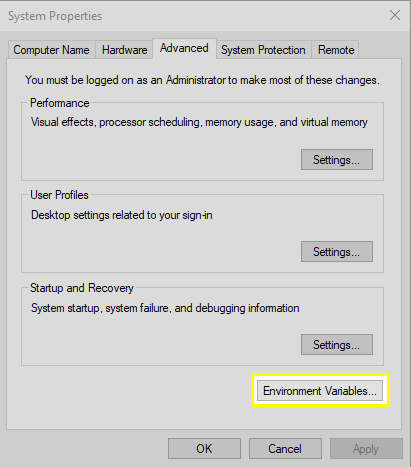Image resolution: width=411 pixels, height=467 pixels.
Task: Click the Startup and Recovery group label
Action: pyautogui.click(x=82, y=288)
